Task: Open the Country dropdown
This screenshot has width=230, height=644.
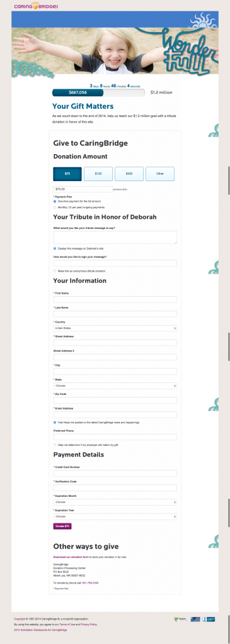Action: pos(115,328)
